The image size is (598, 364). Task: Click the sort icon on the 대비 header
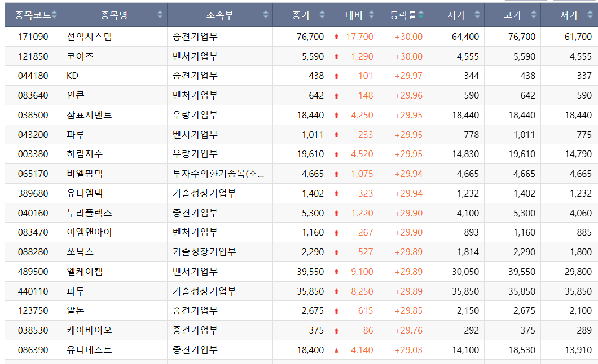tap(370, 15)
